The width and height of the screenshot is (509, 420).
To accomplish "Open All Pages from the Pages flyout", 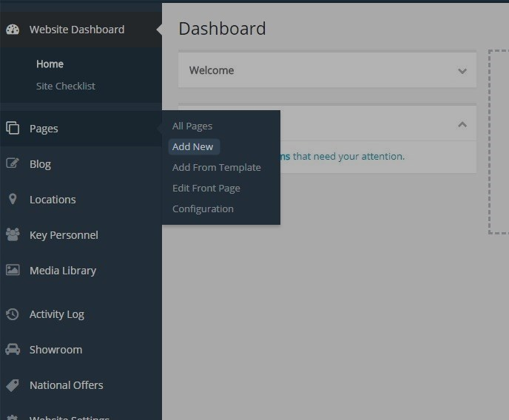I will [x=192, y=126].
